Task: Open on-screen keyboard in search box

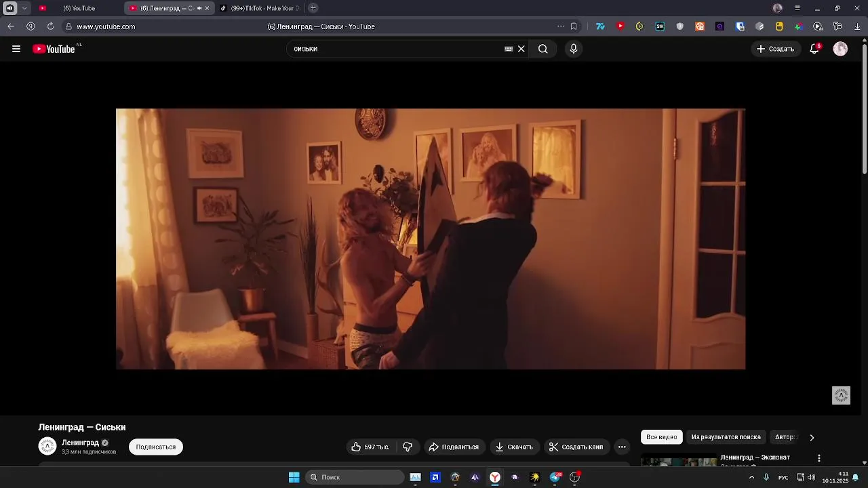Action: (509, 49)
